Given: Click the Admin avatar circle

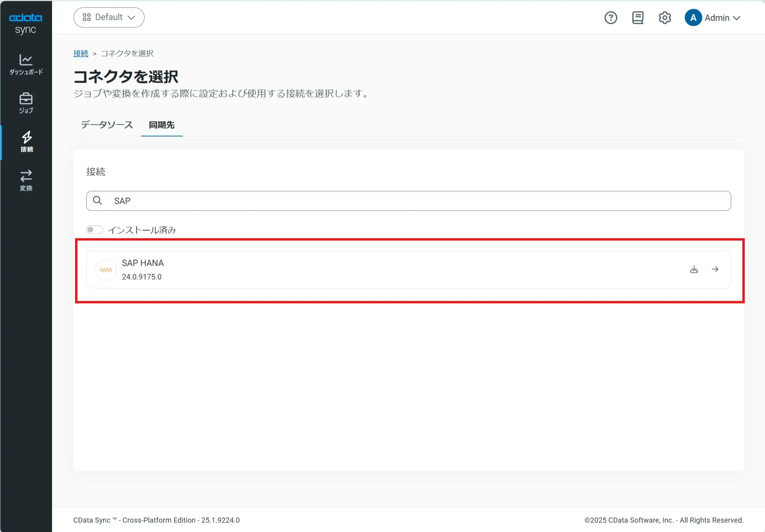Looking at the screenshot, I should (693, 18).
